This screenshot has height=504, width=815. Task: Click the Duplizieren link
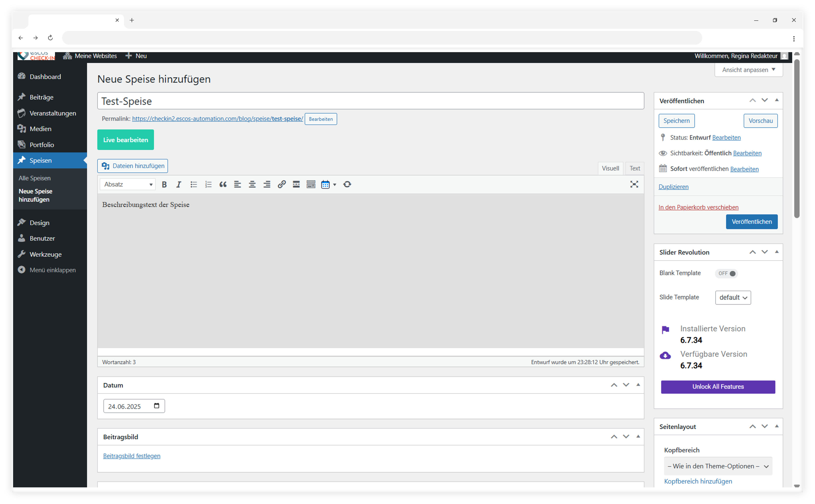pyautogui.click(x=674, y=187)
